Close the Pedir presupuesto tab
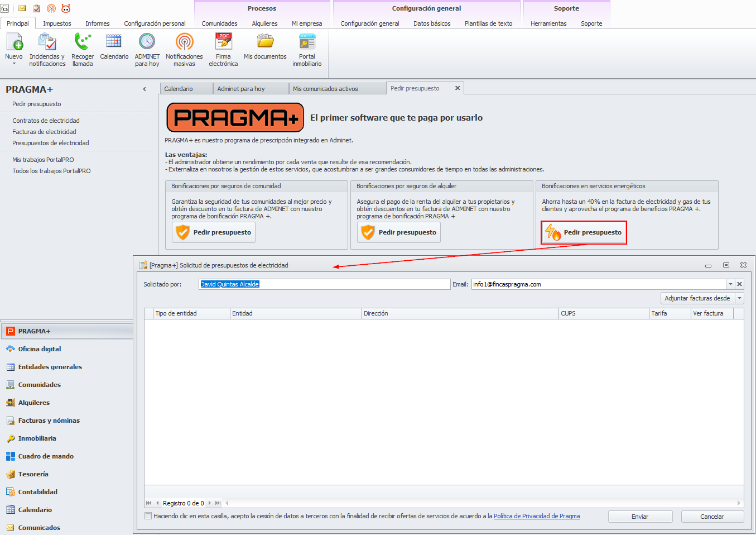This screenshot has height=535, width=756. pyautogui.click(x=458, y=88)
